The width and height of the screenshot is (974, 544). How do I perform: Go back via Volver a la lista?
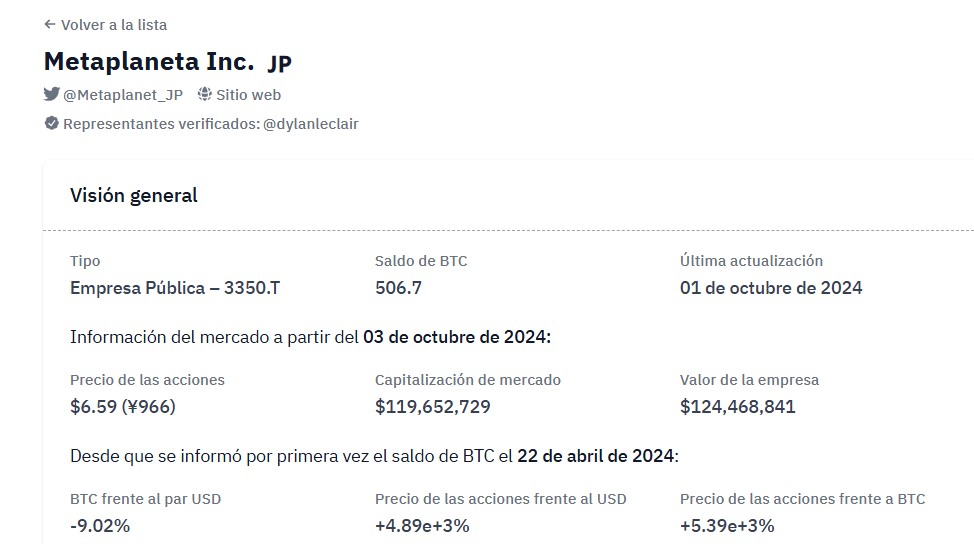(106, 25)
